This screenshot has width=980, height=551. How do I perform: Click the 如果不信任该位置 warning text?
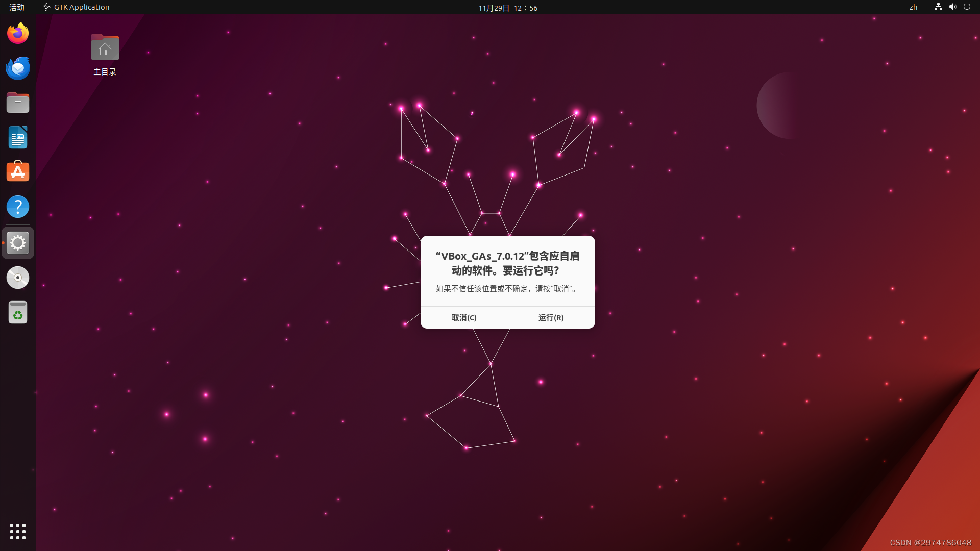point(507,289)
